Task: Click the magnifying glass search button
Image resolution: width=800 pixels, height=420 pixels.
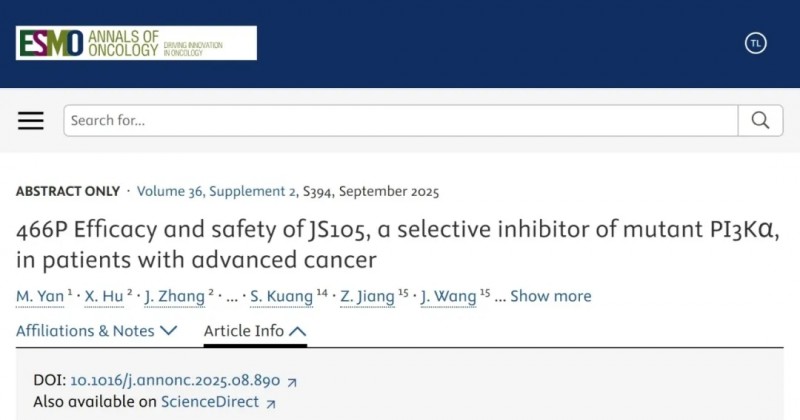Action: click(x=760, y=121)
